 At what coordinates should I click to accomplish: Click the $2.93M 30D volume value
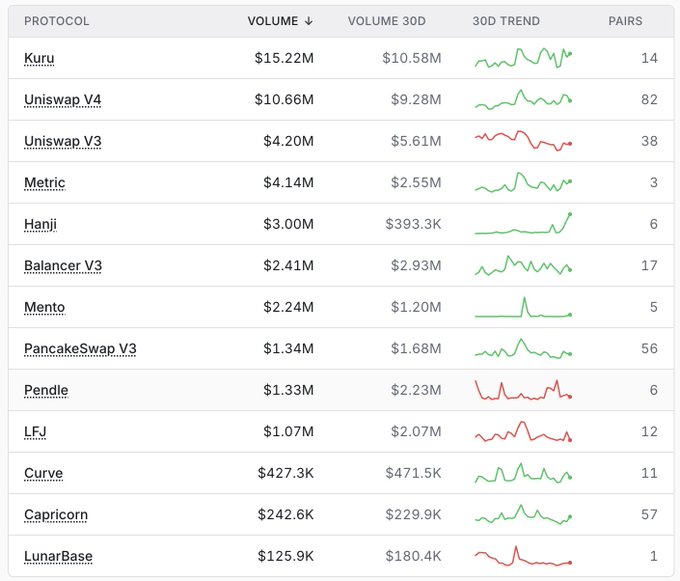coord(416,265)
